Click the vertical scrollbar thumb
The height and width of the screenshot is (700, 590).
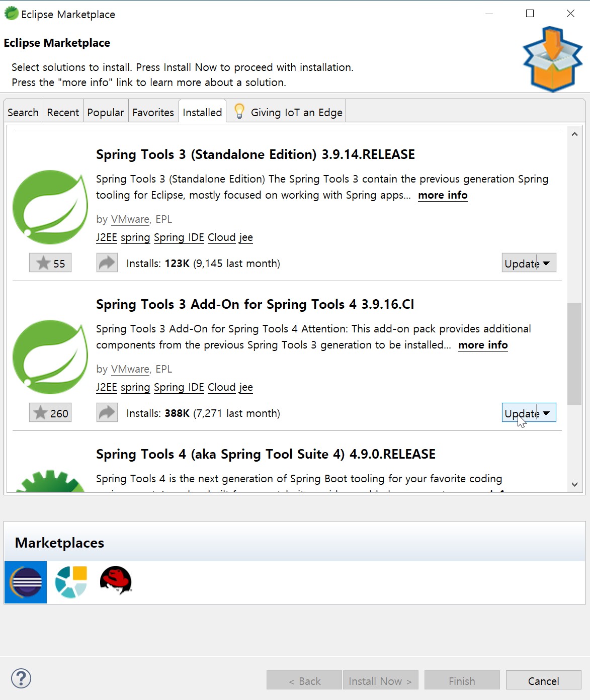coord(574,354)
